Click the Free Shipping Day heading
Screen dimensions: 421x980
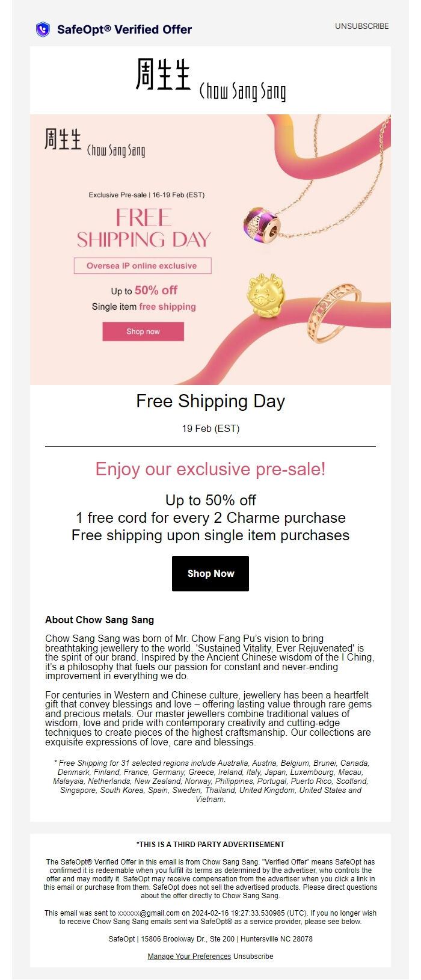click(210, 402)
